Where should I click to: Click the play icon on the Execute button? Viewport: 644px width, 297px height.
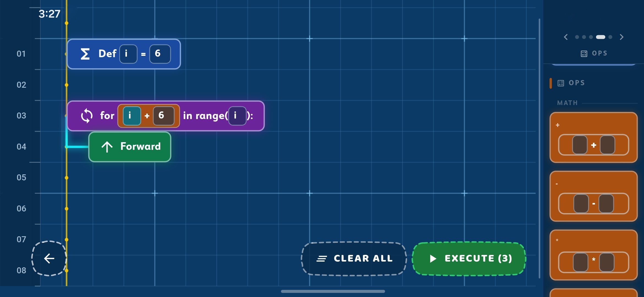pos(433,258)
